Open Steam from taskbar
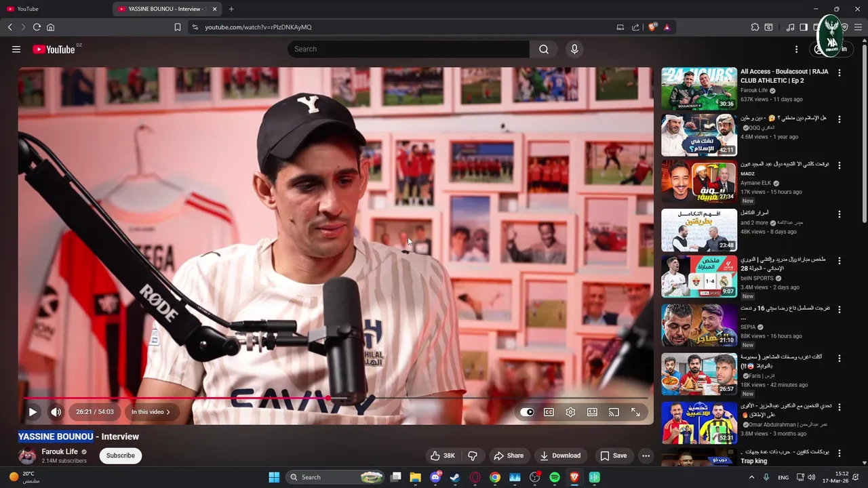 (455, 477)
